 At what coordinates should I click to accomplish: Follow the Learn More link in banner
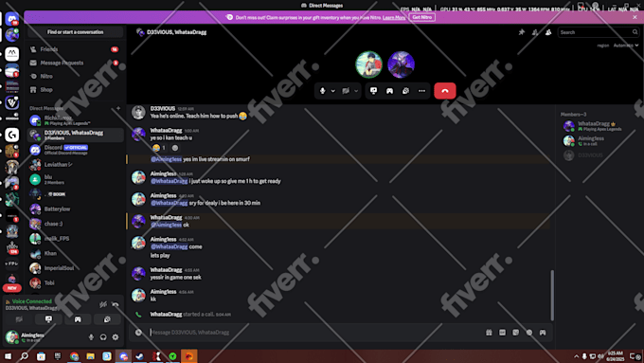394,18
